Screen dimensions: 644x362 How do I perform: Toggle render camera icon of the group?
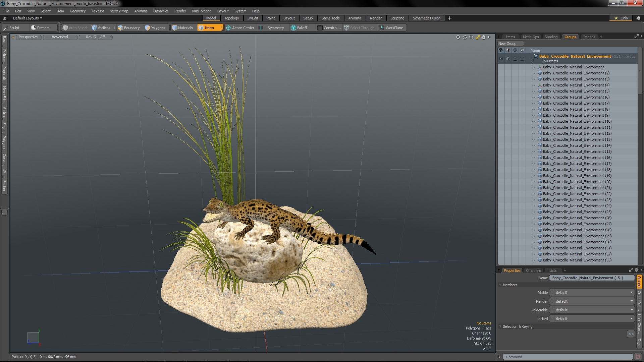coord(508,59)
